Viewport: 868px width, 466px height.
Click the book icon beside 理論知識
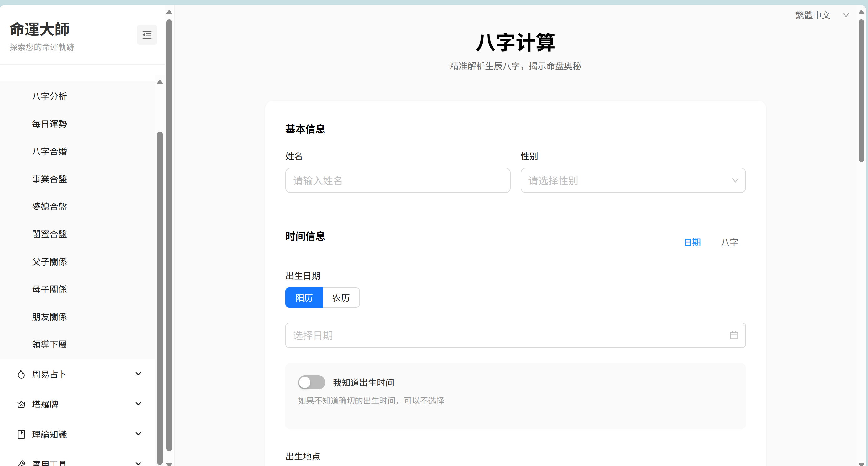click(x=21, y=434)
